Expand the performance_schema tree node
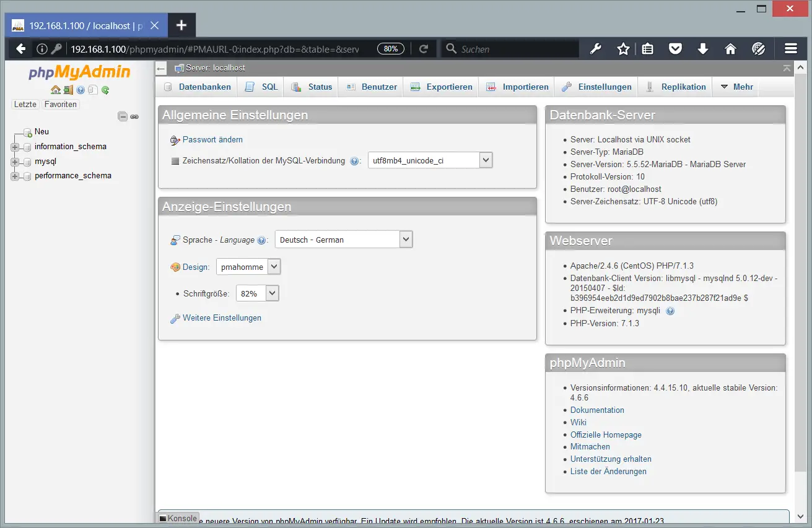 click(15, 176)
